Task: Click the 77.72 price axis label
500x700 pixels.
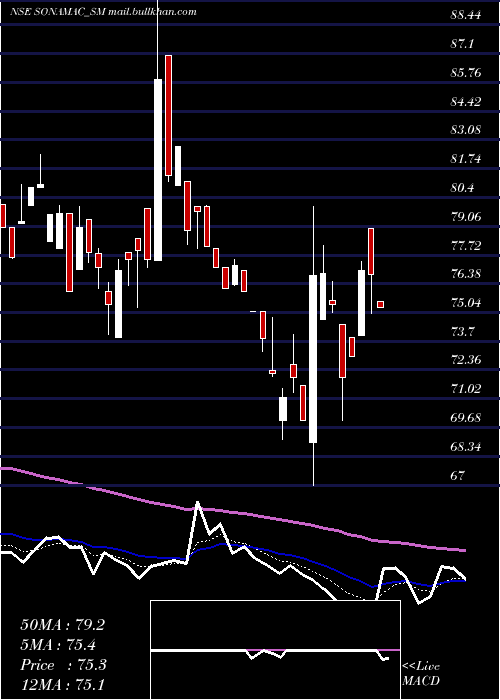Action: tap(466, 246)
